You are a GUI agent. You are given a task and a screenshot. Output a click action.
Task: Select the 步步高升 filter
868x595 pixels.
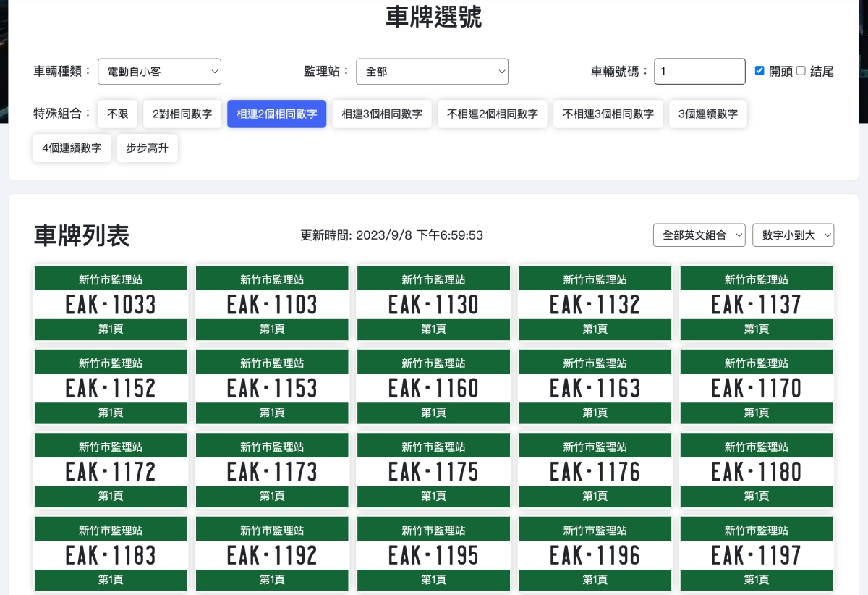(148, 148)
